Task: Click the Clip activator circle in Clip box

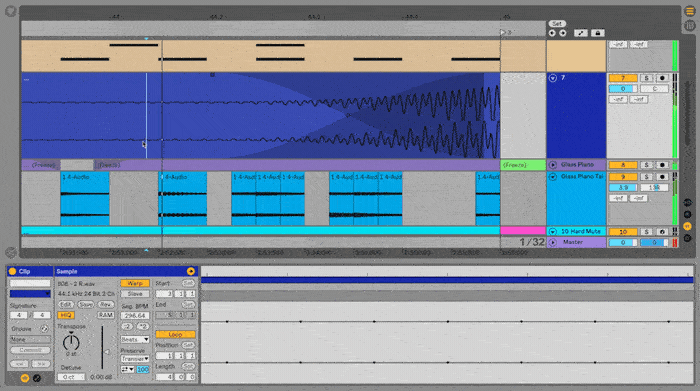Action: pos(12,271)
